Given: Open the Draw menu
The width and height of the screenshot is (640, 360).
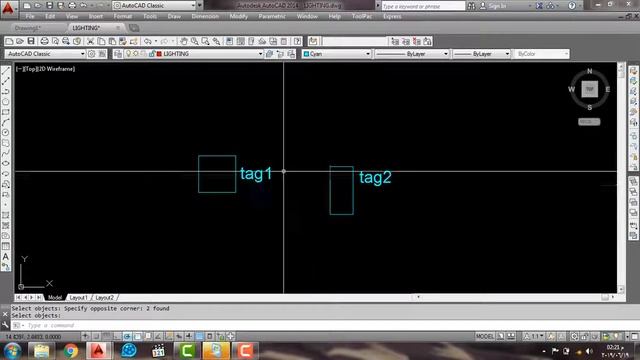Looking at the screenshot, I should click(174, 16).
